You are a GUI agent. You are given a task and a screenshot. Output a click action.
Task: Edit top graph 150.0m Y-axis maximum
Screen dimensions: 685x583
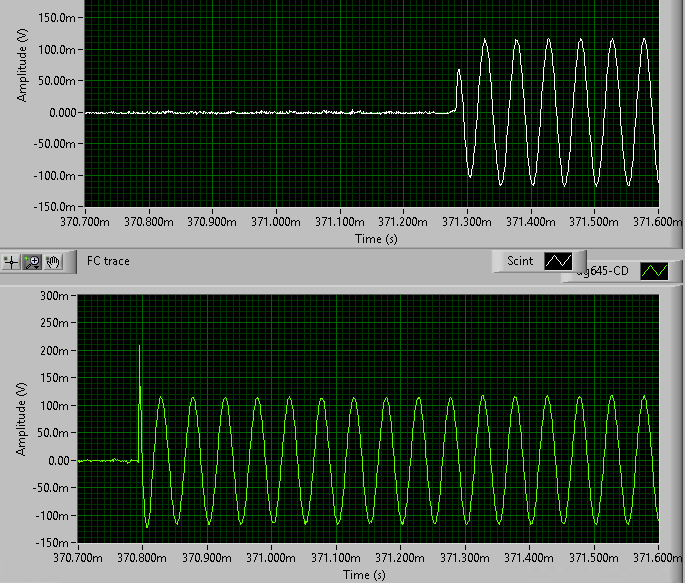click(57, 18)
